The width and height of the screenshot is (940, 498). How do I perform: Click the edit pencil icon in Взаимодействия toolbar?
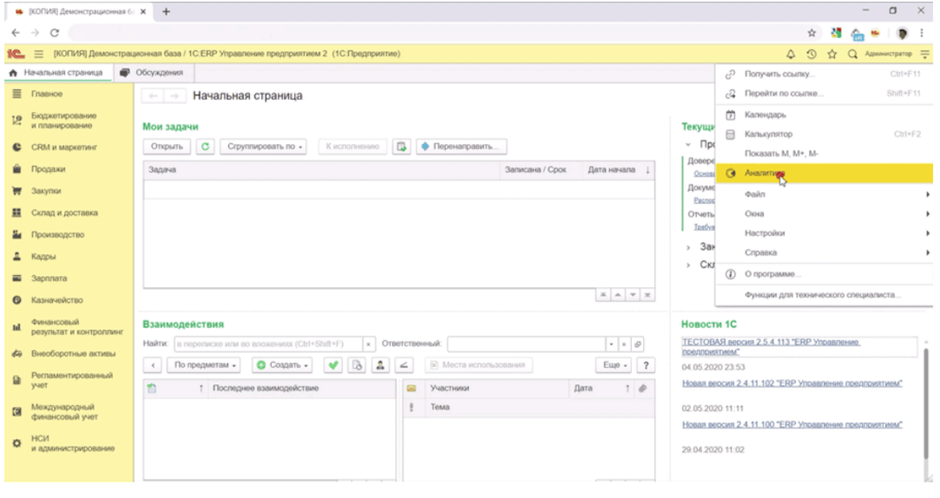tap(403, 365)
